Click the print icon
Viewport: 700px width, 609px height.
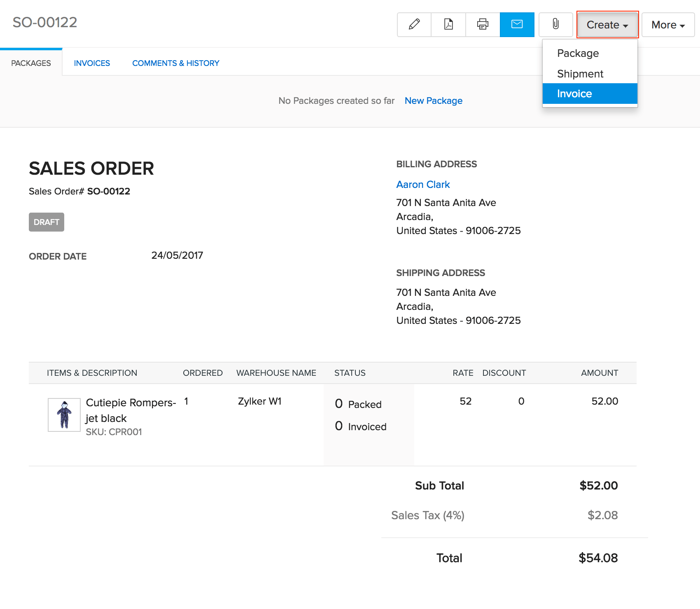point(482,24)
